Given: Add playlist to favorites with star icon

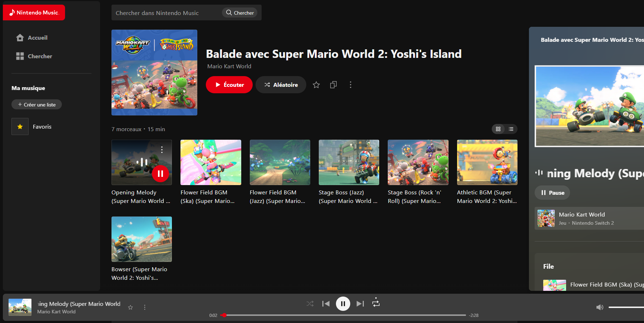Looking at the screenshot, I should point(316,85).
